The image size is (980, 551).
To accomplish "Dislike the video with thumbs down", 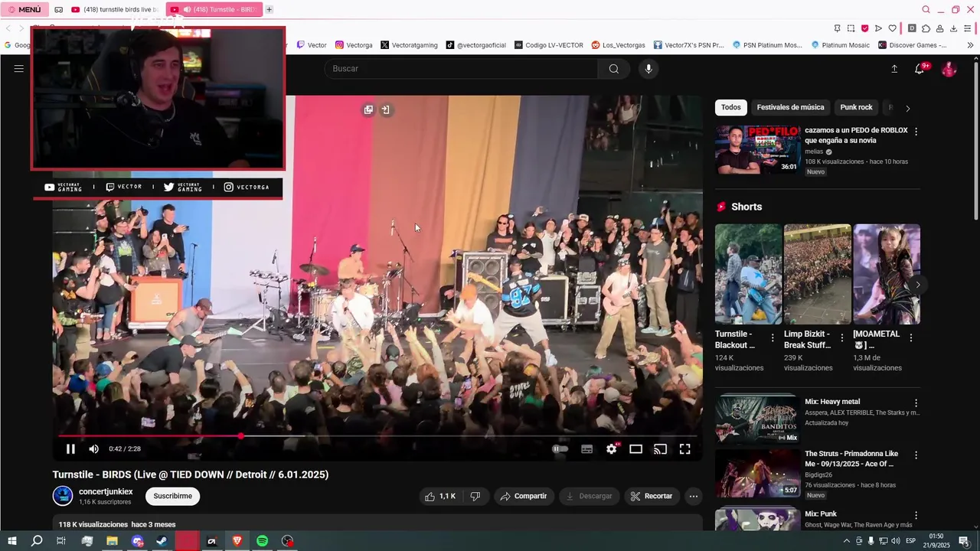I will click(x=475, y=496).
